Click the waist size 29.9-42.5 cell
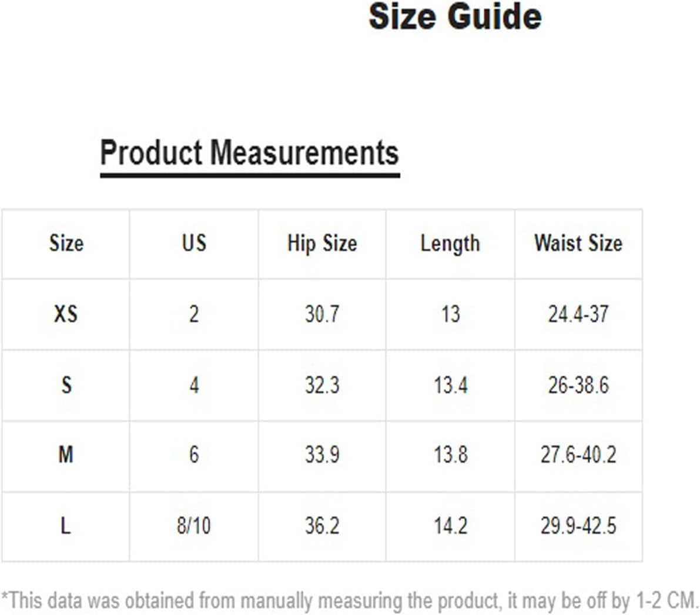The width and height of the screenshot is (700, 615). pos(578,526)
